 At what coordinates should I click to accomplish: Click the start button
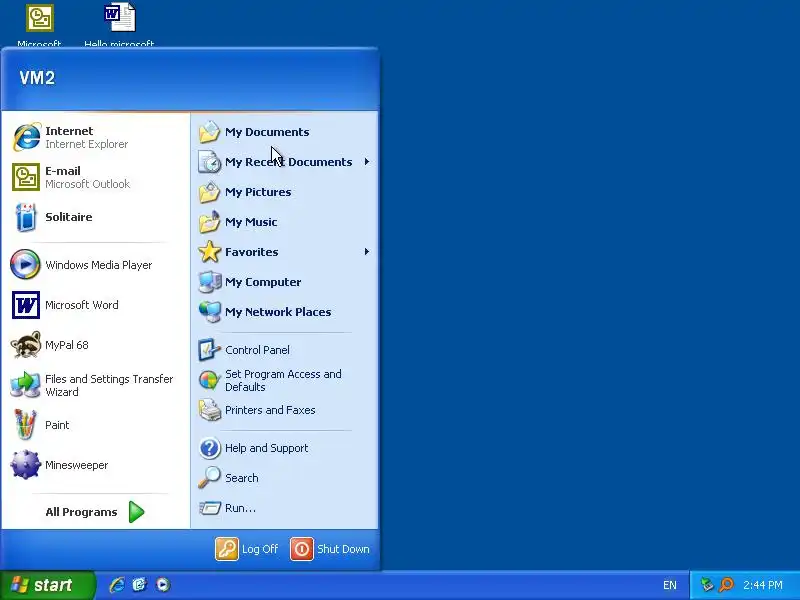[47, 585]
